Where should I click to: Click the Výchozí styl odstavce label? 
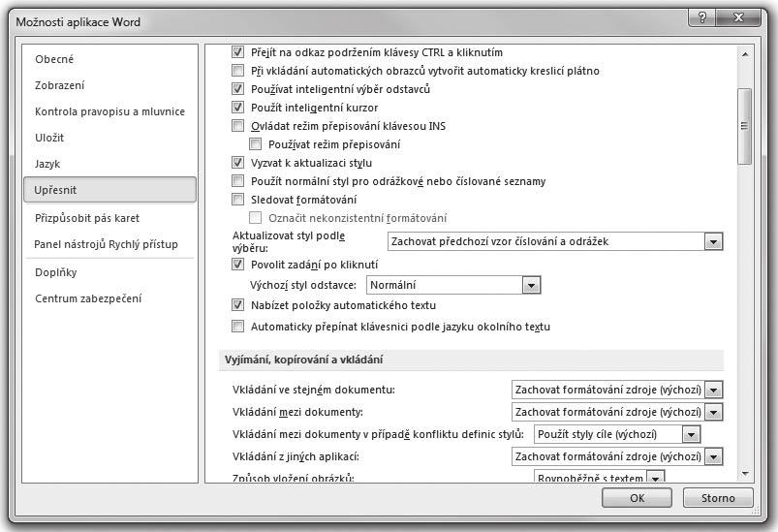(x=303, y=285)
